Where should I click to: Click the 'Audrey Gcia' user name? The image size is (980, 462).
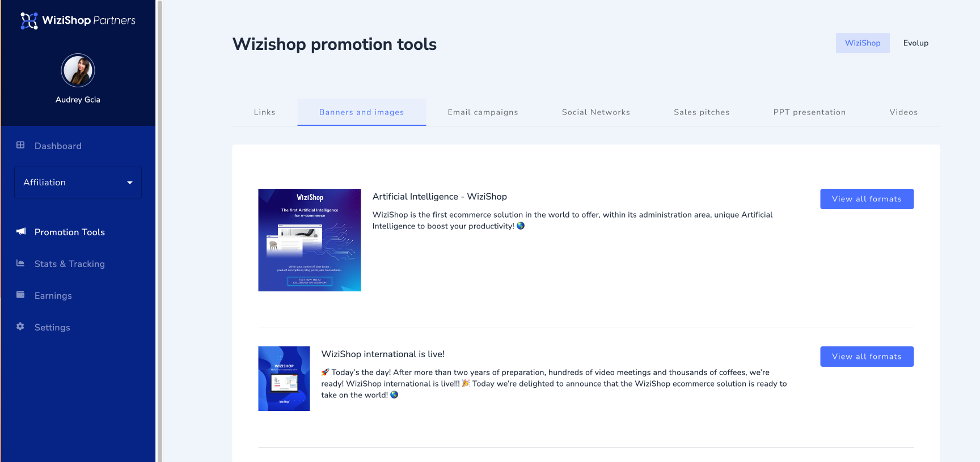point(78,100)
